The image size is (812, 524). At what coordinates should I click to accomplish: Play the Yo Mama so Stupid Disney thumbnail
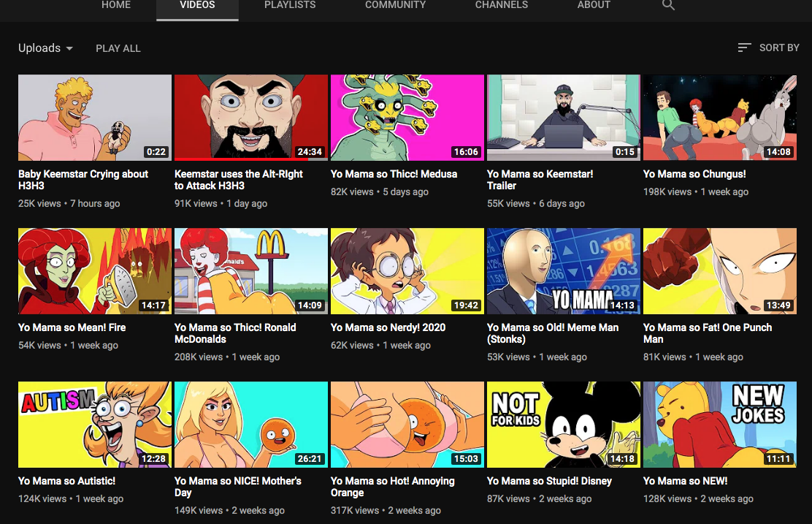pyautogui.click(x=564, y=425)
